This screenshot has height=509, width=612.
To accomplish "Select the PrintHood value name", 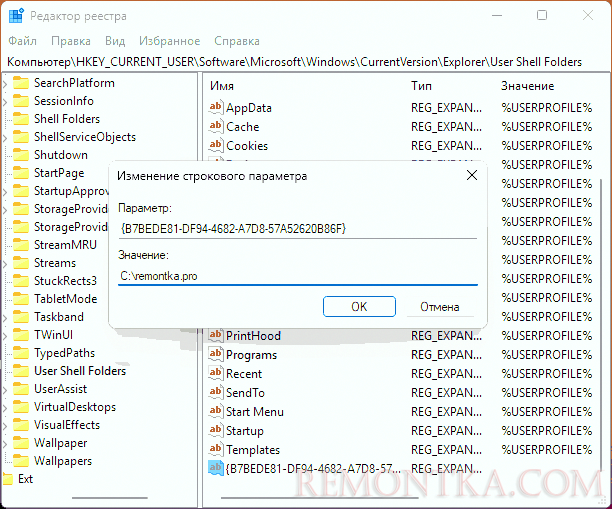I will pos(253,336).
